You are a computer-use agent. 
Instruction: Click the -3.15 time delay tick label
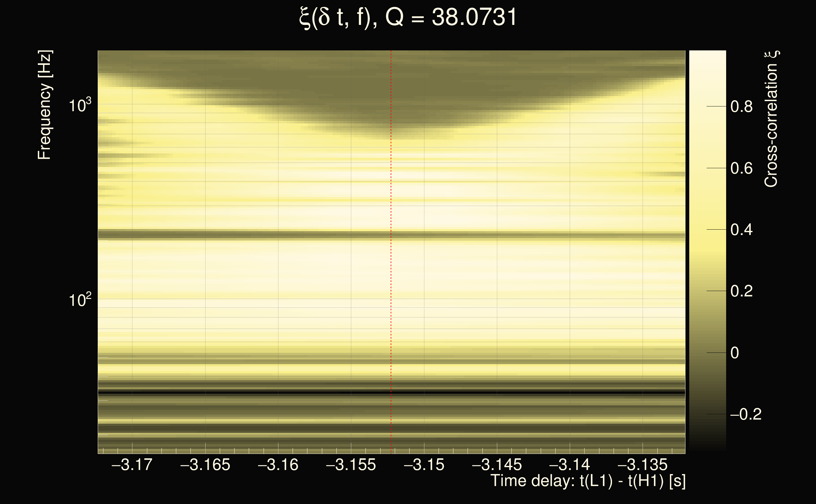coord(424,465)
